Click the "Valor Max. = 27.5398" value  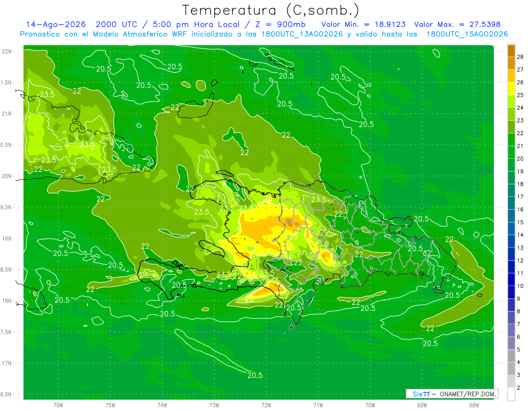point(457,24)
